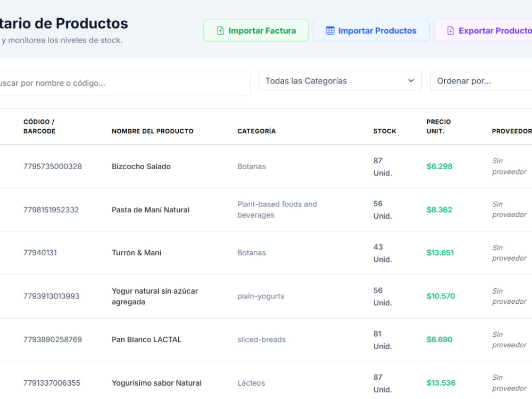Click the plain-yogurts category label
Viewport: 532px width, 399px height.
tap(261, 296)
